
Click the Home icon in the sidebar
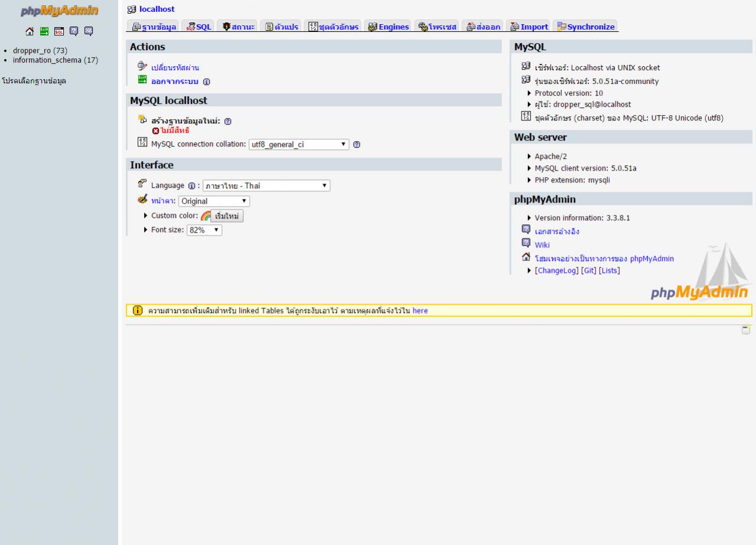(x=30, y=31)
